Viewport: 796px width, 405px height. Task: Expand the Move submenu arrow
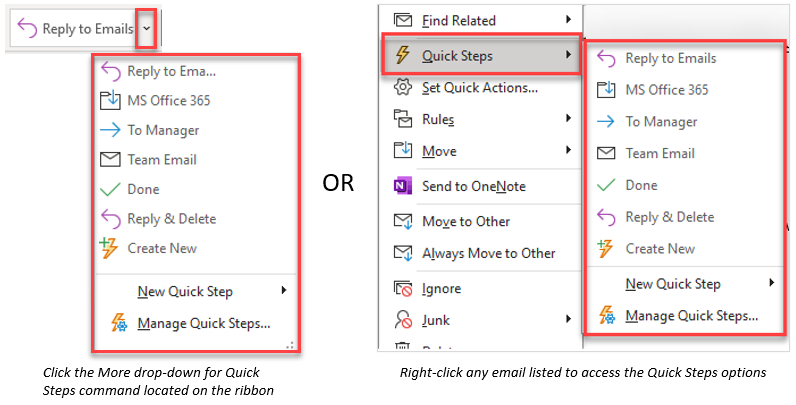point(568,150)
